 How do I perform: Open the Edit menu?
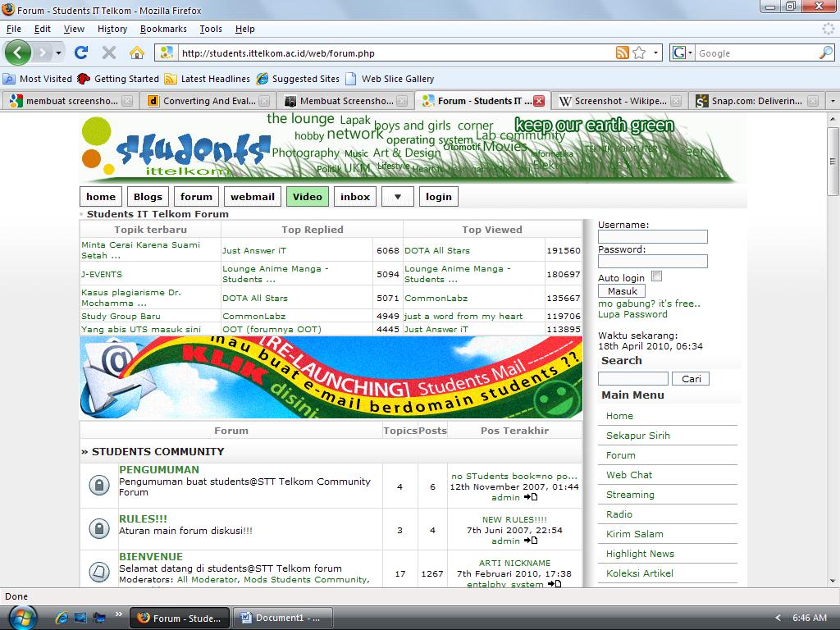coord(43,29)
